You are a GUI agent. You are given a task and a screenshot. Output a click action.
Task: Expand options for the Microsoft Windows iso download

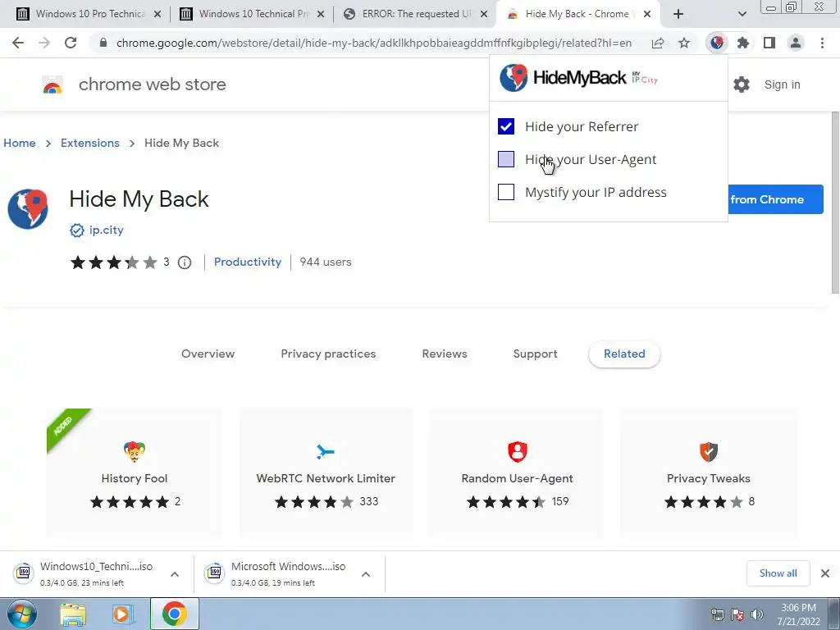tap(366, 573)
